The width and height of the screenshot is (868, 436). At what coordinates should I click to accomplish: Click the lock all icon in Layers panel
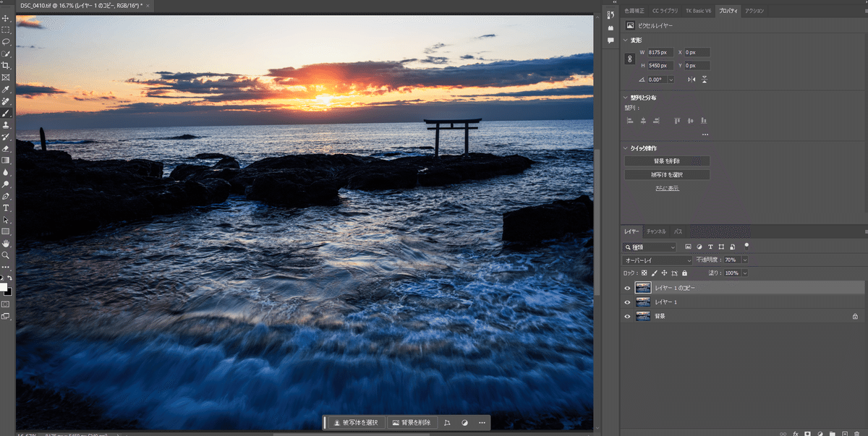click(x=684, y=273)
